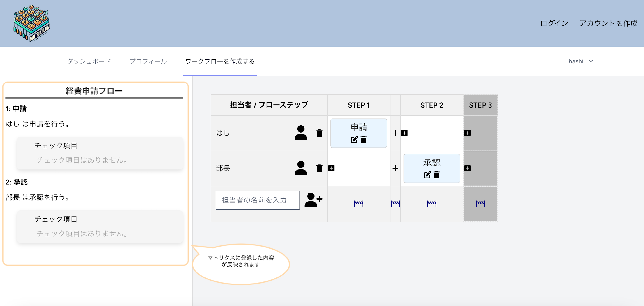
Task: Click the person icon next to はし
Action: (301, 133)
